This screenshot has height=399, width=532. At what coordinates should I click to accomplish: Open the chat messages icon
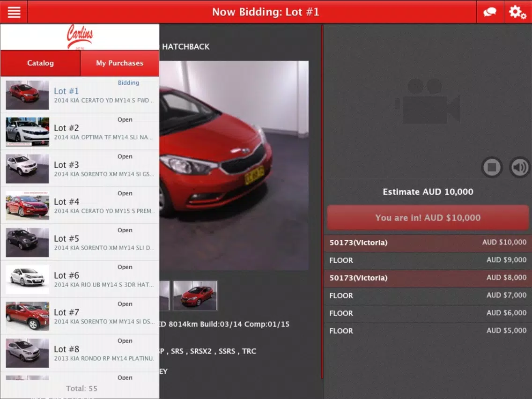(490, 12)
